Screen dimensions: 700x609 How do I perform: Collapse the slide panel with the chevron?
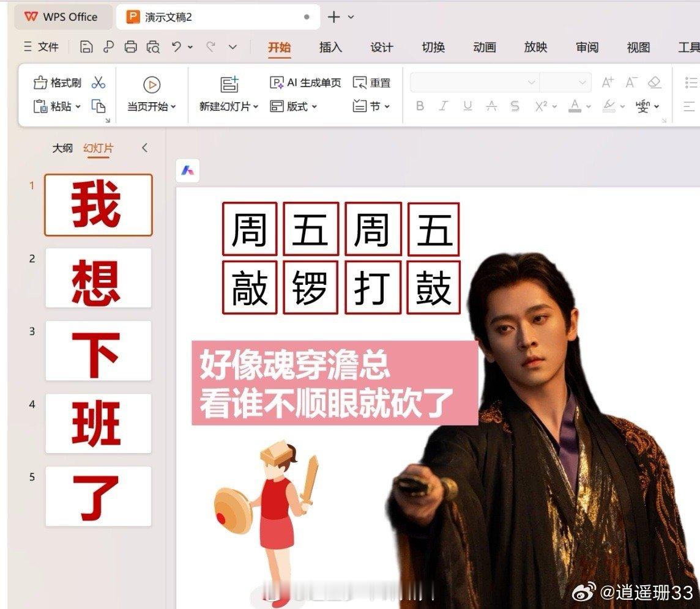(x=144, y=148)
